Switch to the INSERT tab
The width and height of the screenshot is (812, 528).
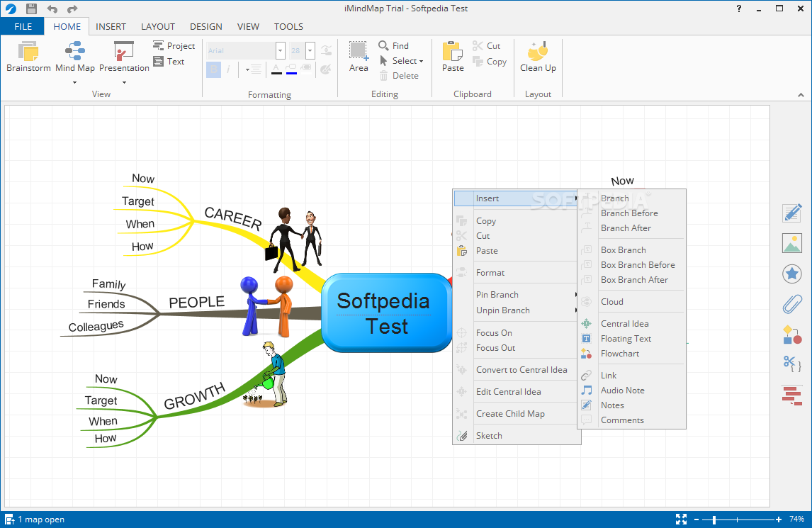coord(111,26)
